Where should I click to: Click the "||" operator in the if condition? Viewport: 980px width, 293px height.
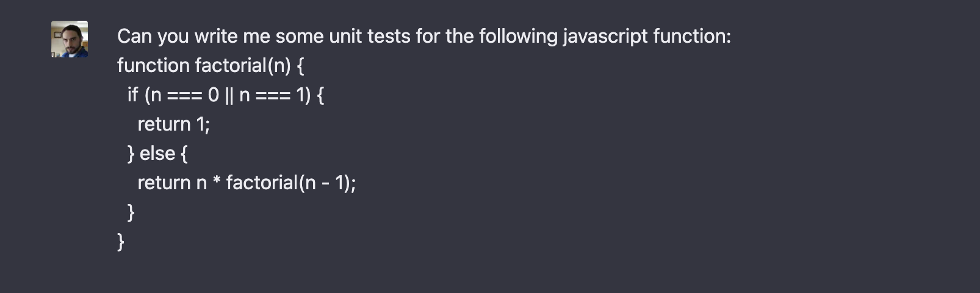(229, 95)
